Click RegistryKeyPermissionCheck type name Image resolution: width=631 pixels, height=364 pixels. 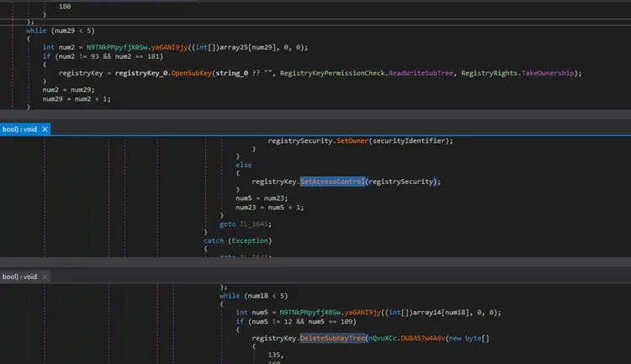point(332,73)
